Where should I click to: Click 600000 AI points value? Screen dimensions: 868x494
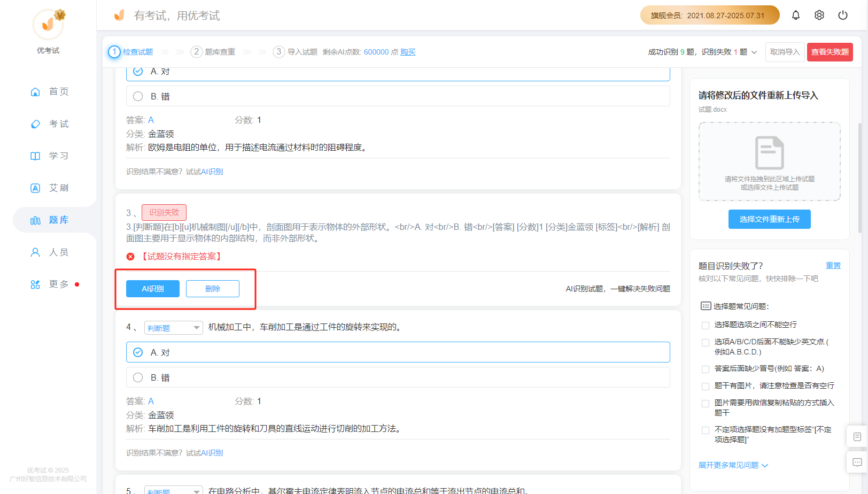coord(376,52)
